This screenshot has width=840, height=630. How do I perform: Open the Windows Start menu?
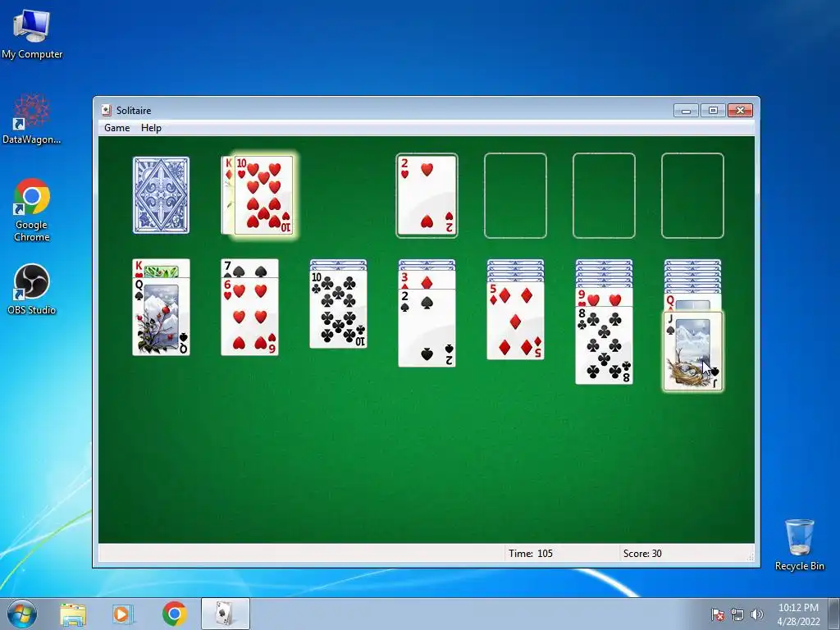22,614
